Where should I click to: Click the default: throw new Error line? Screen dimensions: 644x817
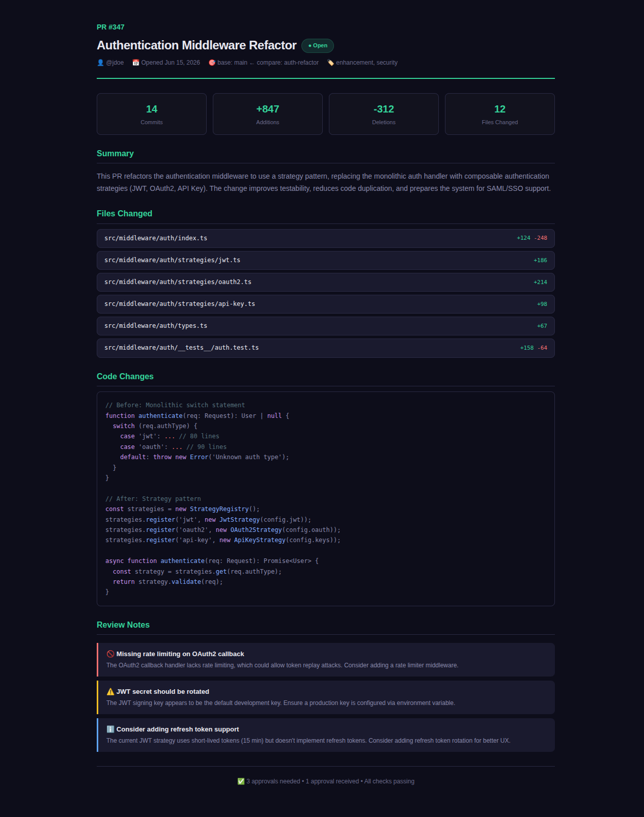(x=205, y=457)
